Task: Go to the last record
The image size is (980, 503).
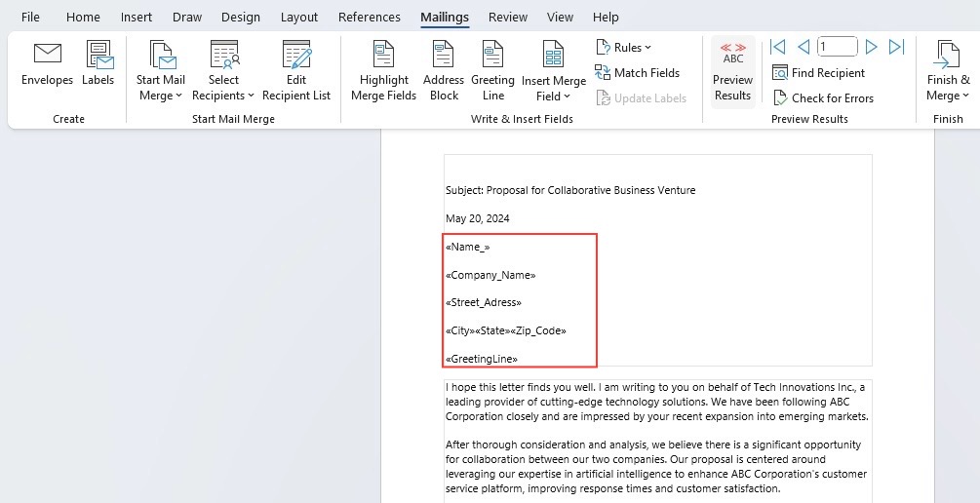Action: click(897, 47)
